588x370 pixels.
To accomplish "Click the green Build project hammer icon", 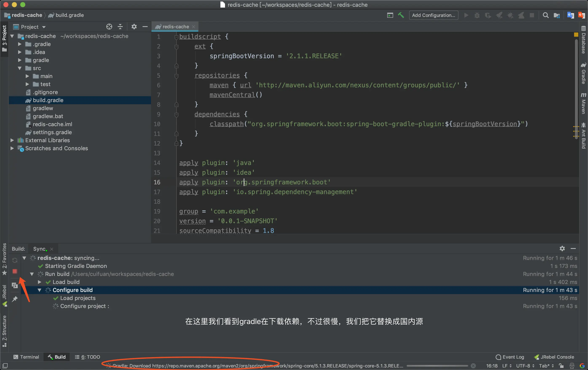I will (x=401, y=15).
